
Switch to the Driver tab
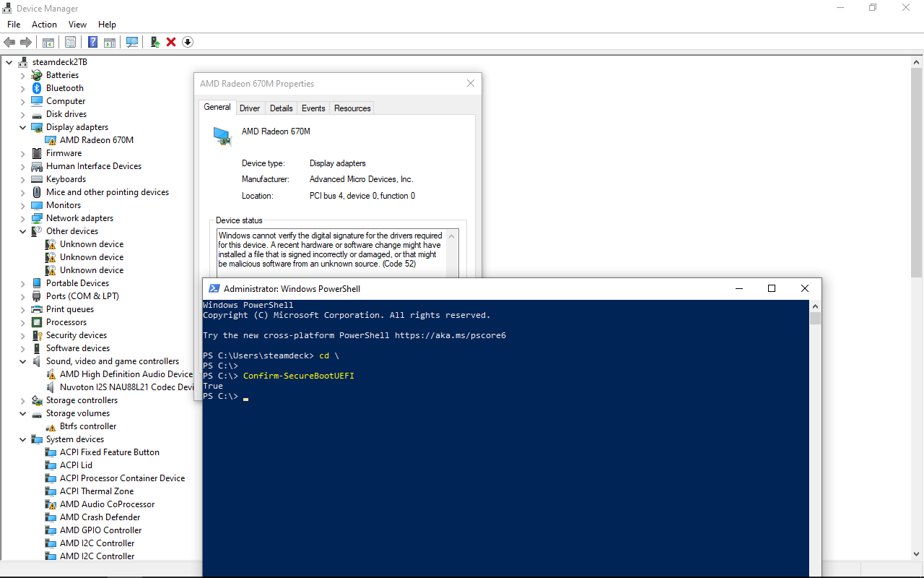click(250, 108)
